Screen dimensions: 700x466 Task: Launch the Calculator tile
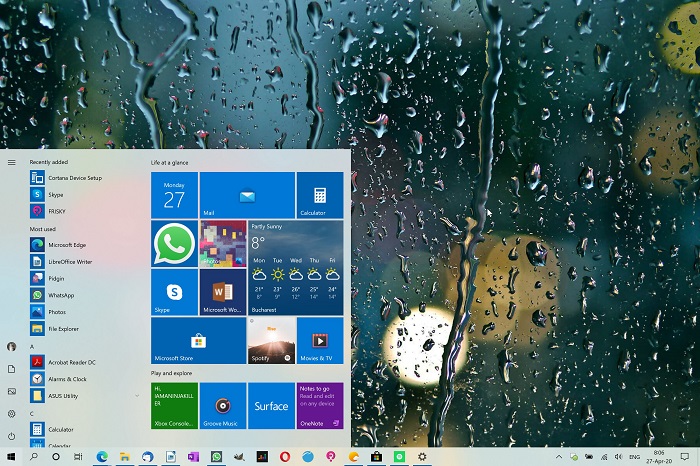[x=320, y=195]
